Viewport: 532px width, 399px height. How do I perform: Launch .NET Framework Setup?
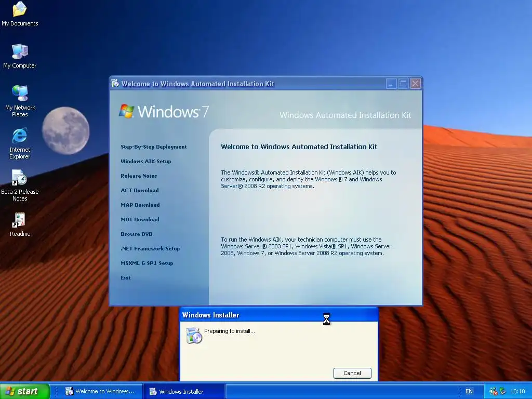click(x=150, y=249)
